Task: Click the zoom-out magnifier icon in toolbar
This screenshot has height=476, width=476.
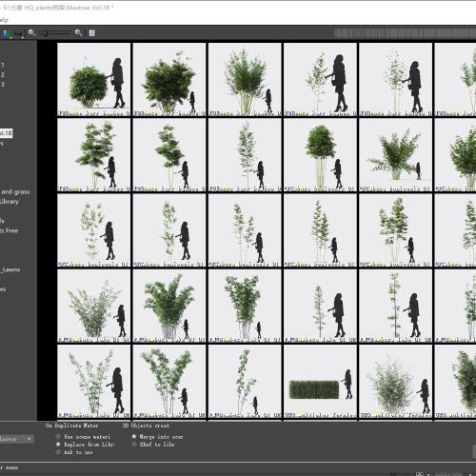Action: click(x=31, y=32)
